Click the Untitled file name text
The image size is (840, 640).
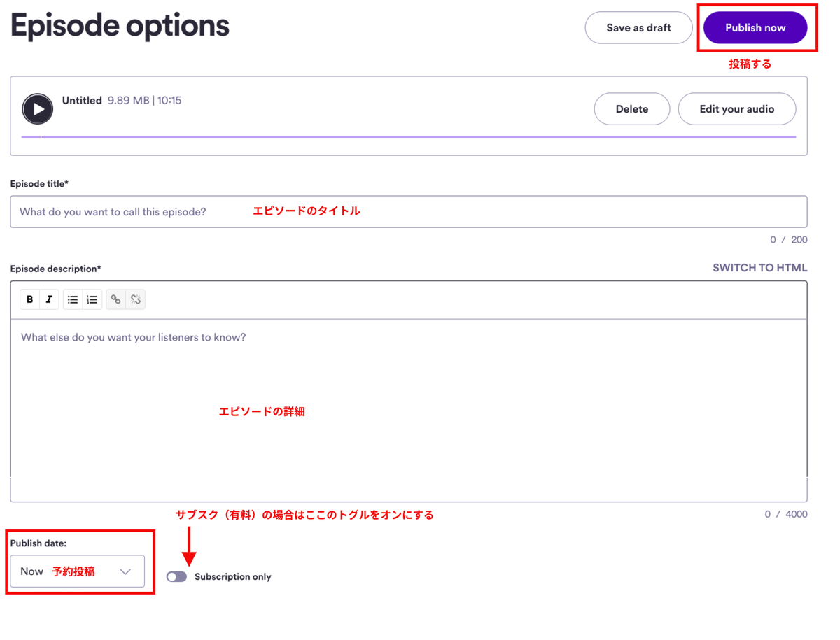pyautogui.click(x=82, y=101)
